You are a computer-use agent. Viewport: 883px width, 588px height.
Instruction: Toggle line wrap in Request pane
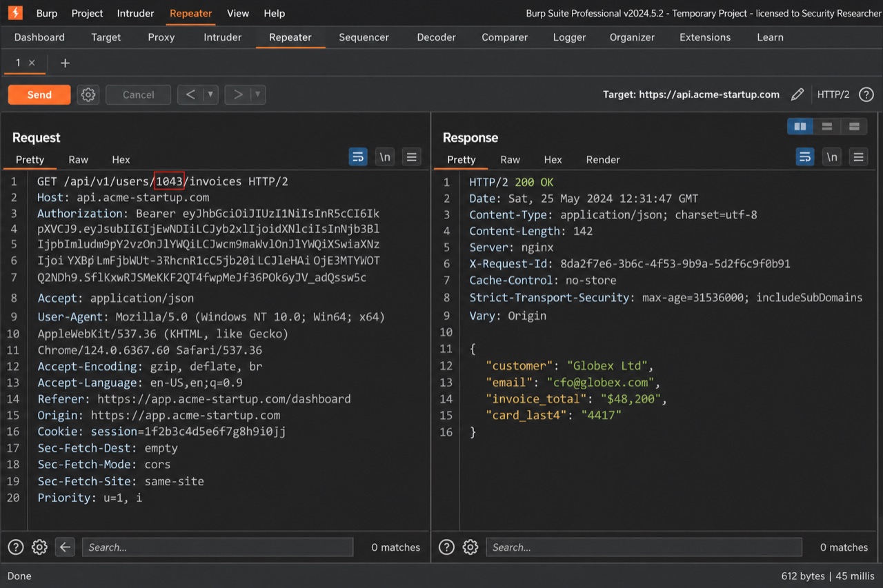tap(358, 157)
